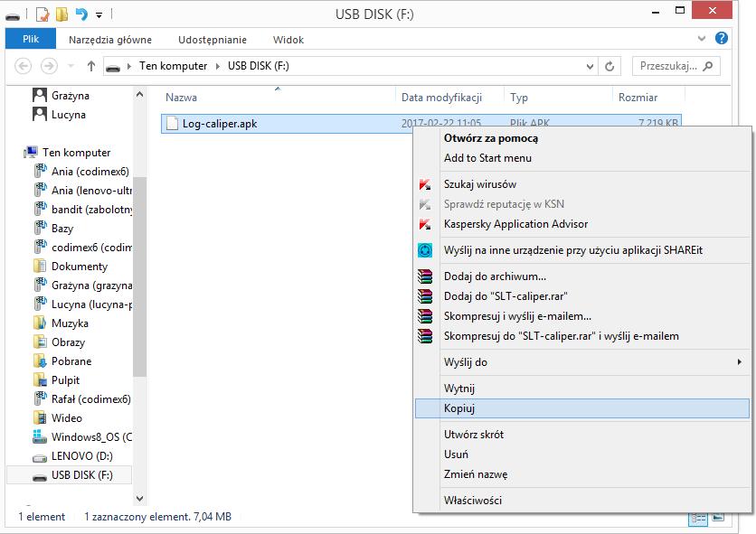Open the Obrazy folder

point(60,342)
